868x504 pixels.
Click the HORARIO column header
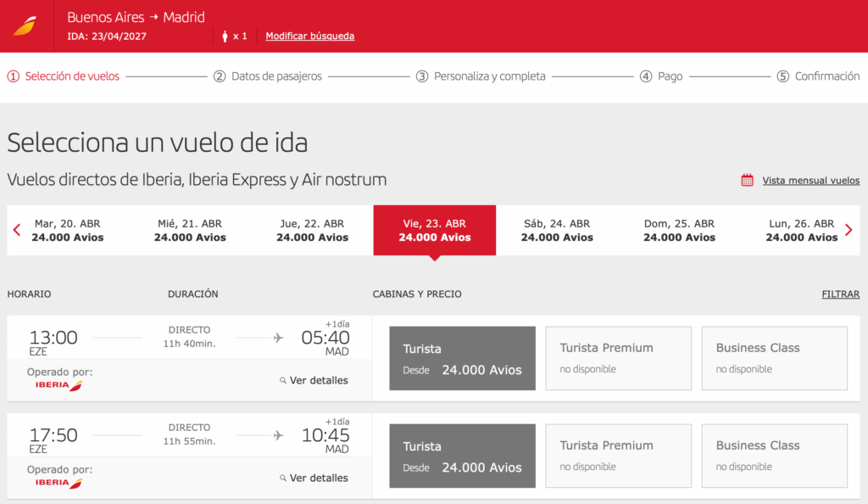tap(29, 294)
